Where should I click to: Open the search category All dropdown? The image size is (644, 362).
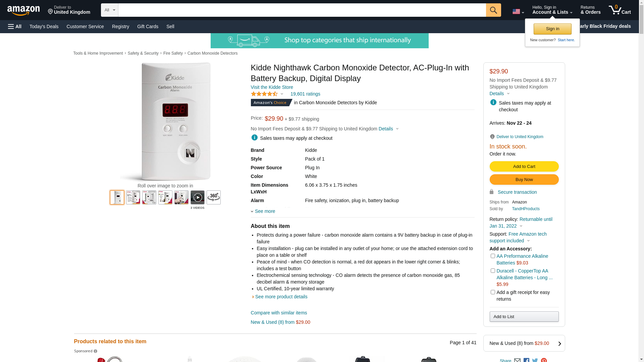(x=110, y=10)
